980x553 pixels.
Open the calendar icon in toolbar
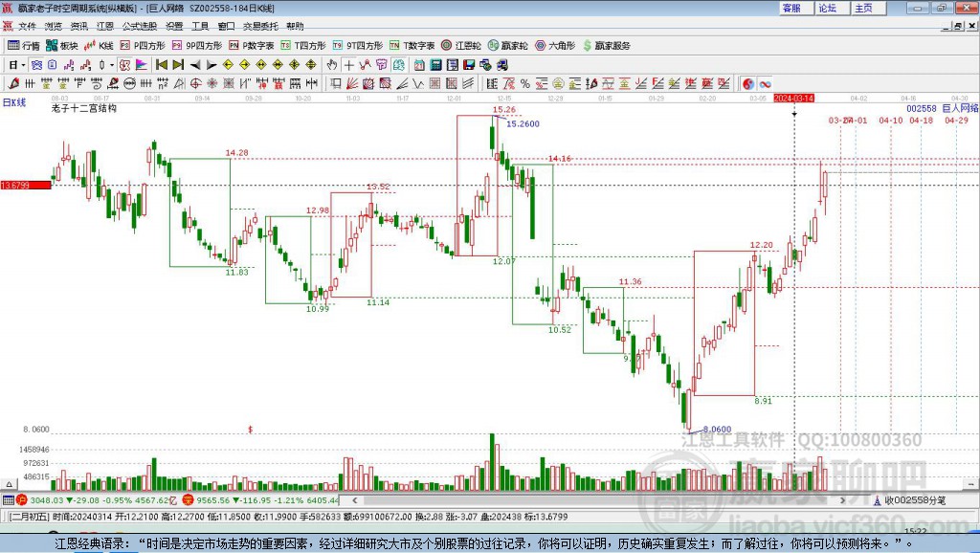pyautogui.click(x=419, y=65)
